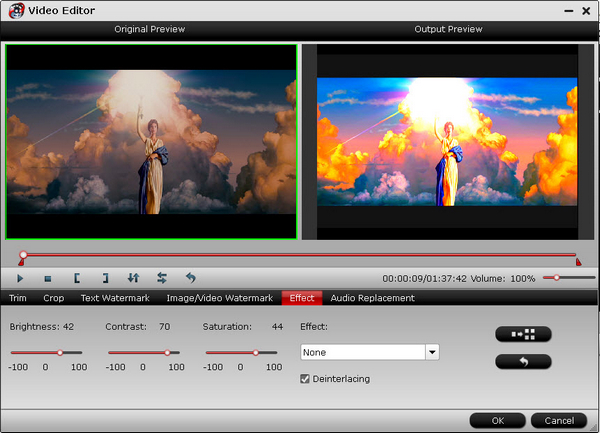Screen dimensions: 600x433
Task: Click the trim end marker on timeline
Action: (579, 262)
